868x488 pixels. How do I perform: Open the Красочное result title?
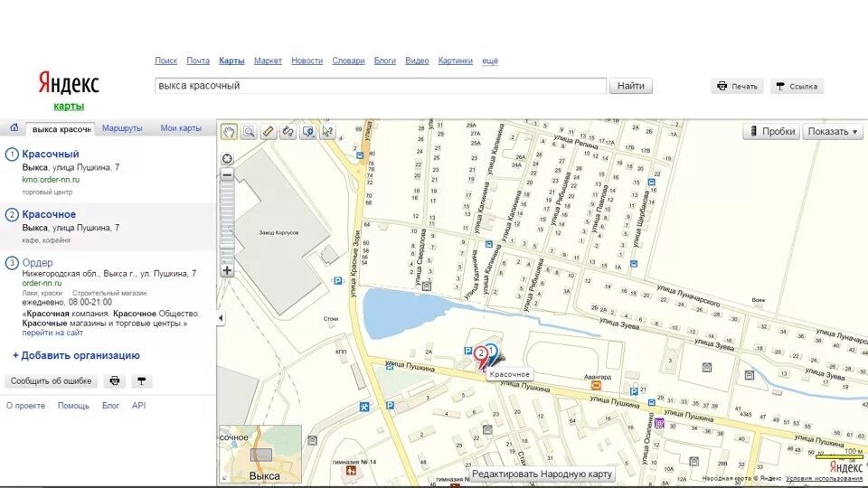point(49,215)
